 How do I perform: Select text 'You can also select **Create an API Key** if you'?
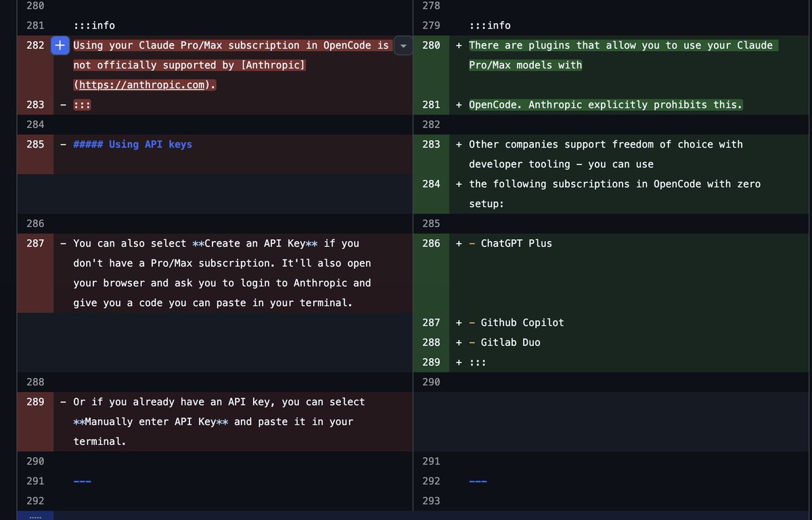(x=217, y=243)
